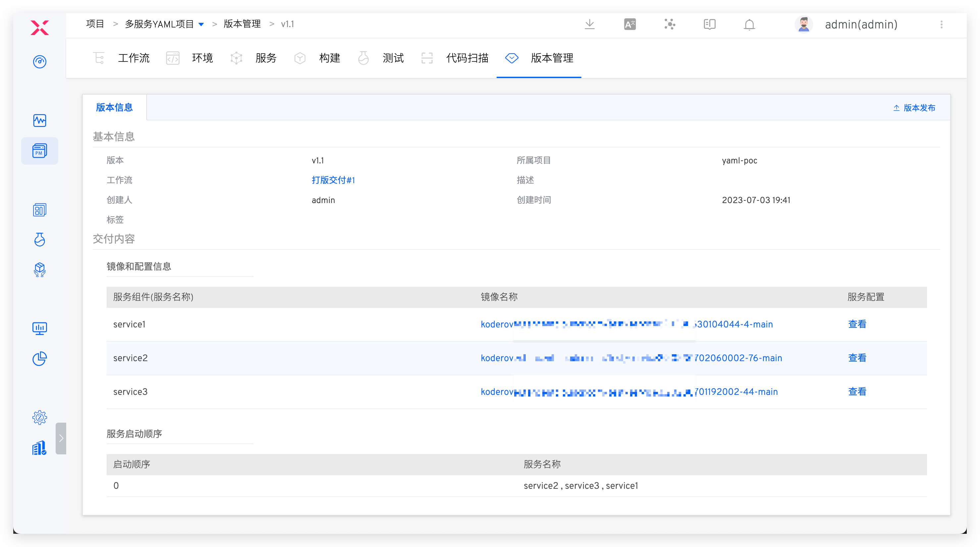
Task: Open the 打版交付#1 workflow link
Action: (x=333, y=180)
